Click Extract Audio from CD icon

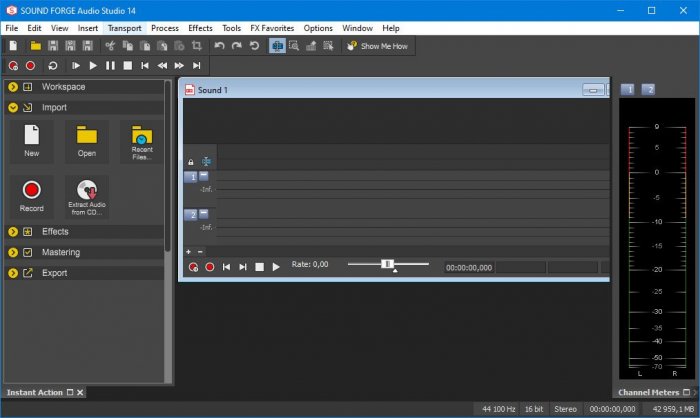(x=86, y=190)
